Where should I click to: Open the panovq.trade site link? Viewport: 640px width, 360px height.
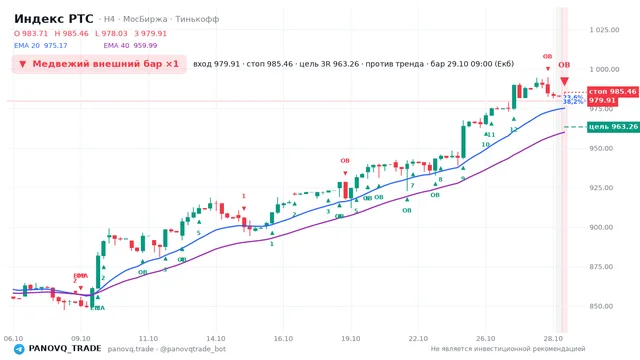131,349
